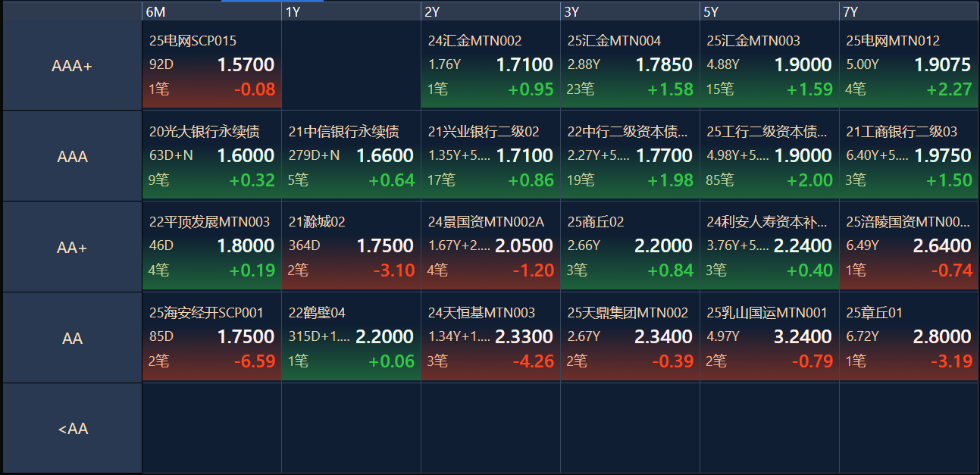
Task: Click the yield value 1.7850
Action: (664, 65)
